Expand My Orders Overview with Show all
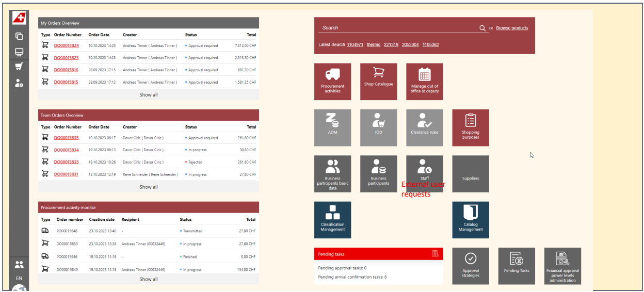The image size is (644, 292). coord(149,95)
